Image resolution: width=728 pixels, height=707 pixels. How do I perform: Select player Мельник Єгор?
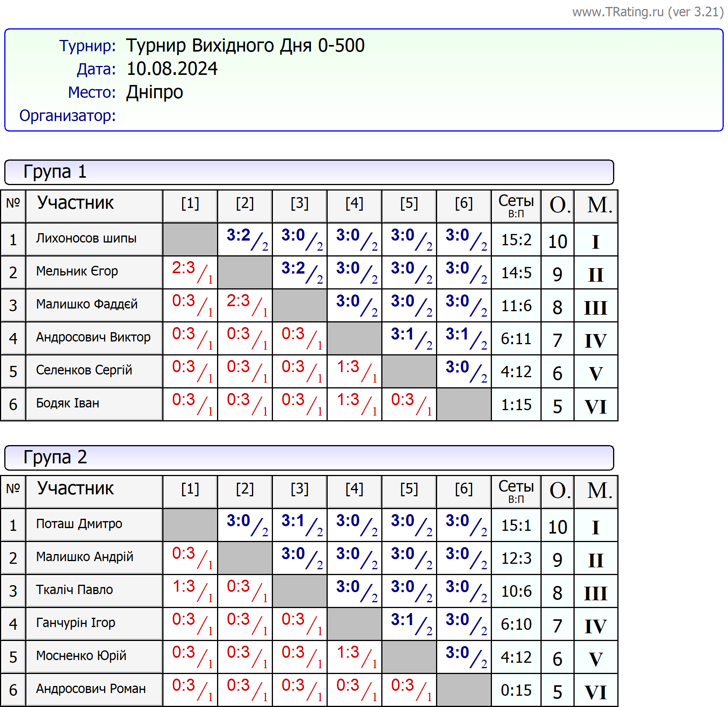(x=77, y=271)
